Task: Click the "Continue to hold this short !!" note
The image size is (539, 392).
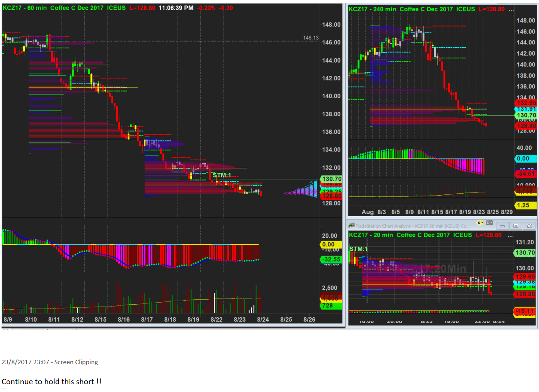Action: [51, 382]
